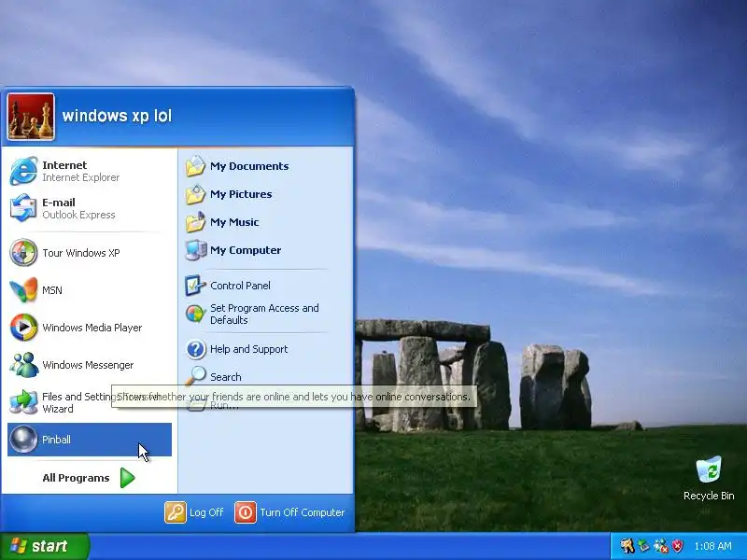The width and height of the screenshot is (747, 560).
Task: Open My Pictures folder icon
Action: pyautogui.click(x=195, y=194)
